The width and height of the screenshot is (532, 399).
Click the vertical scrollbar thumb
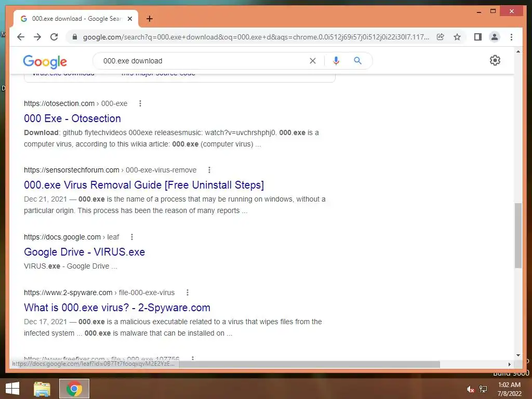(518, 236)
